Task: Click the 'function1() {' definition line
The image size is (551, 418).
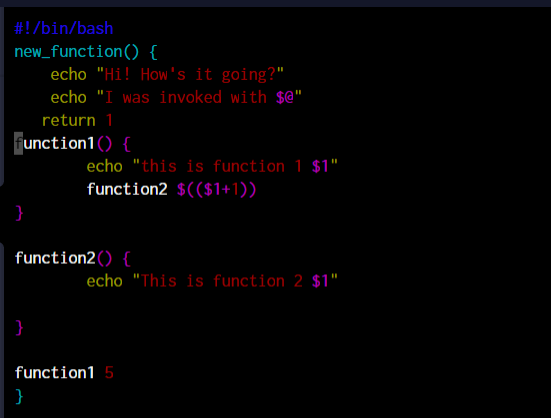Action: 72,143
